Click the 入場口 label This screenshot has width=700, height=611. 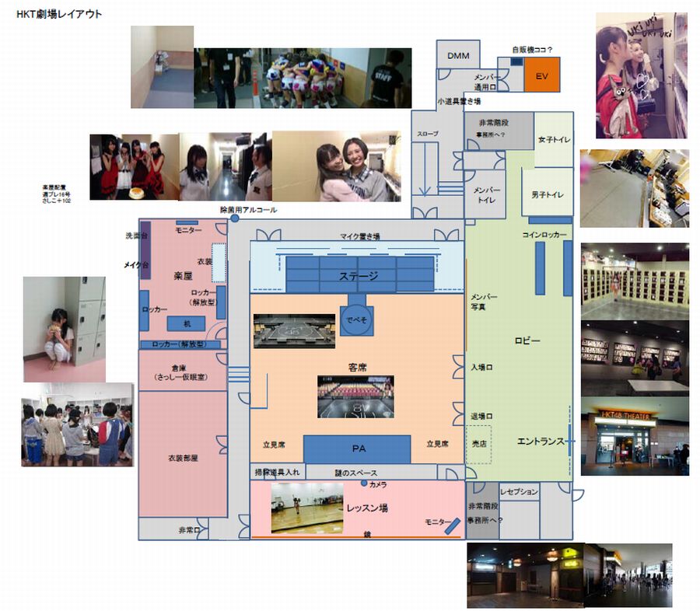coord(481,367)
